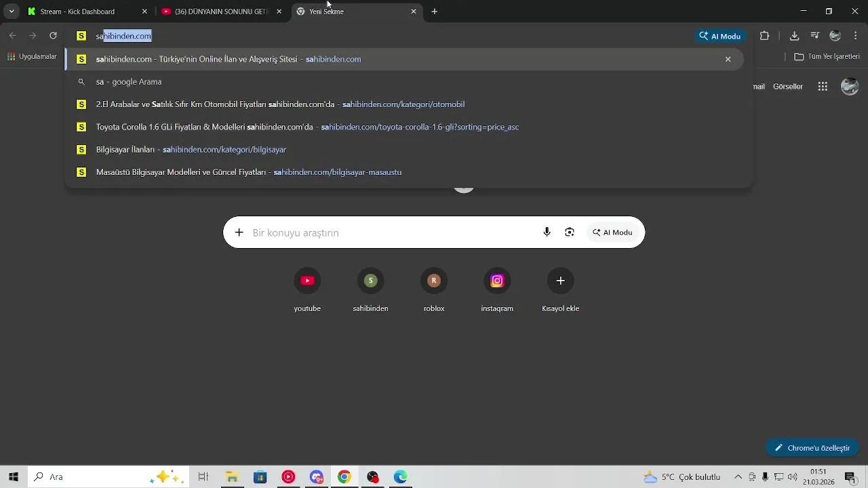Click the back navigation arrow

tap(12, 36)
